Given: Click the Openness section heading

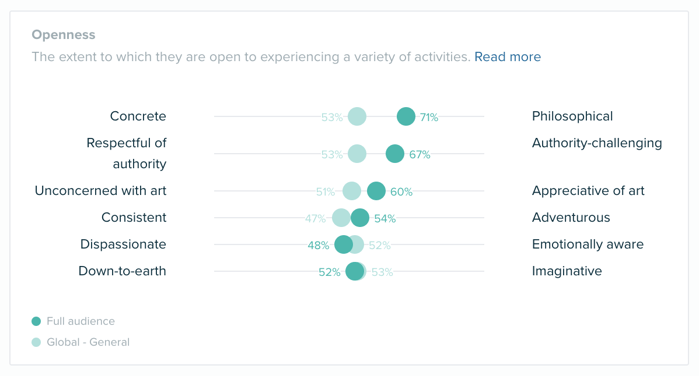Looking at the screenshot, I should pos(63,35).
